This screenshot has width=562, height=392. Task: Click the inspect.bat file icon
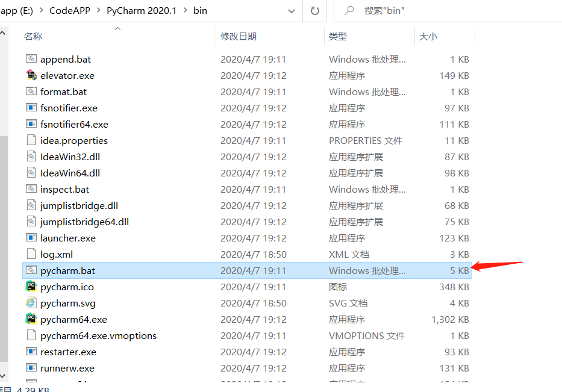[x=31, y=189]
